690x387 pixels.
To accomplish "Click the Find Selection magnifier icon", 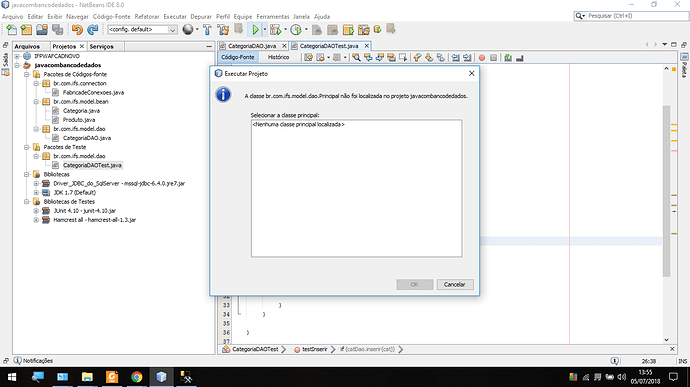I will (x=356, y=57).
